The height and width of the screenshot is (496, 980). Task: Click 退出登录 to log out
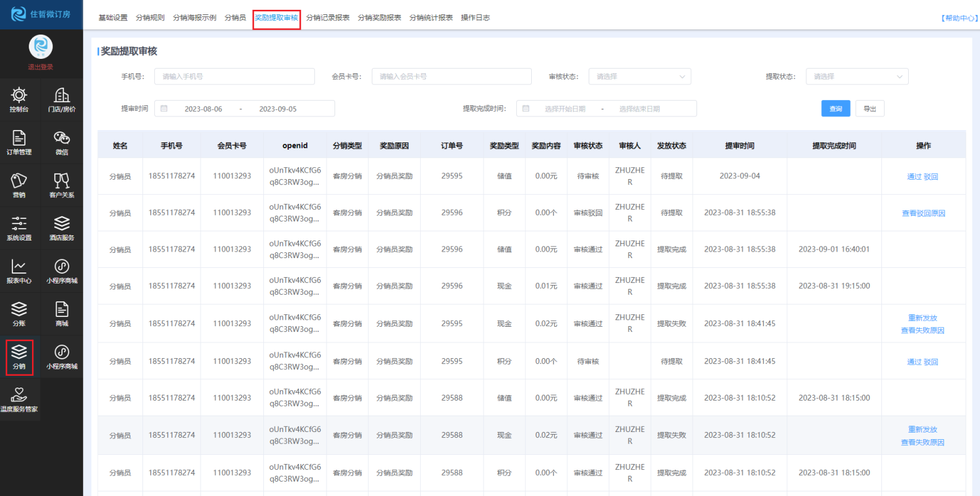click(x=41, y=67)
